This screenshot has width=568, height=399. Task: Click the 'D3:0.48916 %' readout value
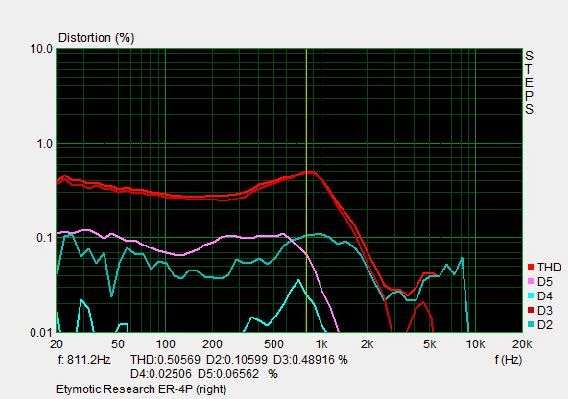tap(310, 360)
